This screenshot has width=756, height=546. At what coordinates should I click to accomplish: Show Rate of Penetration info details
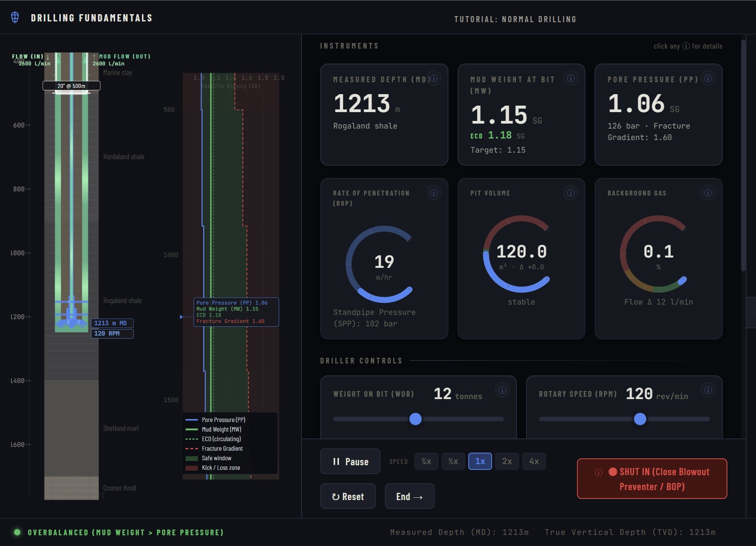434,193
